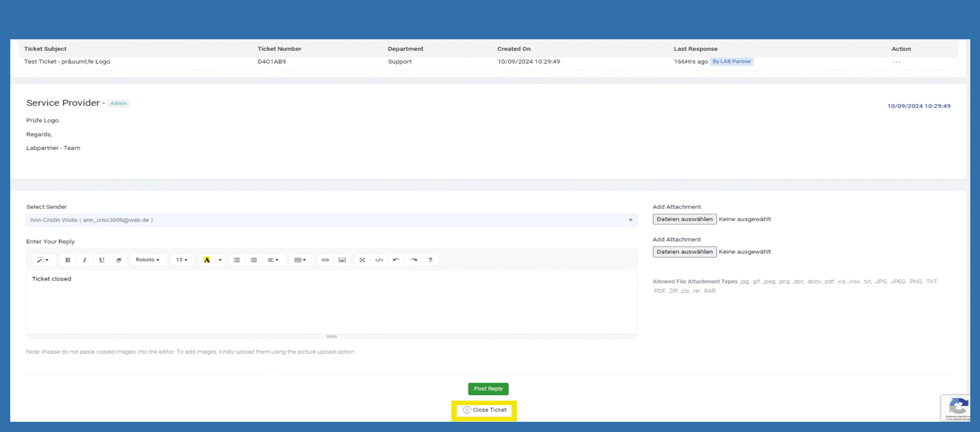Toggle italic formatting in reply editor
This screenshot has height=432, width=980.
click(x=84, y=260)
